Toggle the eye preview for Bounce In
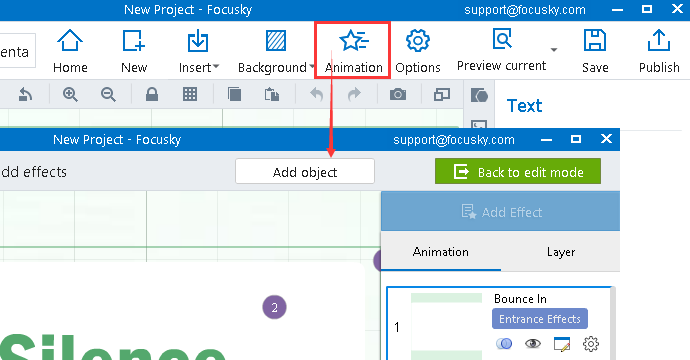This screenshot has width=690, height=360. point(533,343)
